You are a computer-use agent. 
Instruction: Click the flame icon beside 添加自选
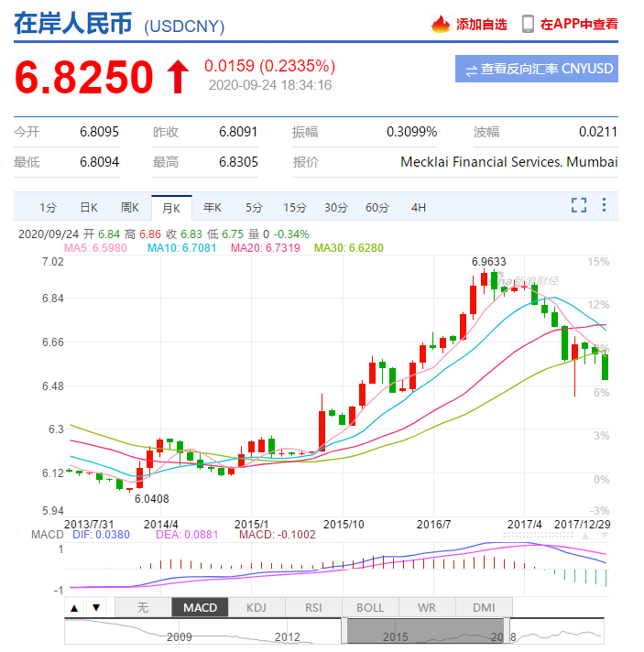click(442, 24)
